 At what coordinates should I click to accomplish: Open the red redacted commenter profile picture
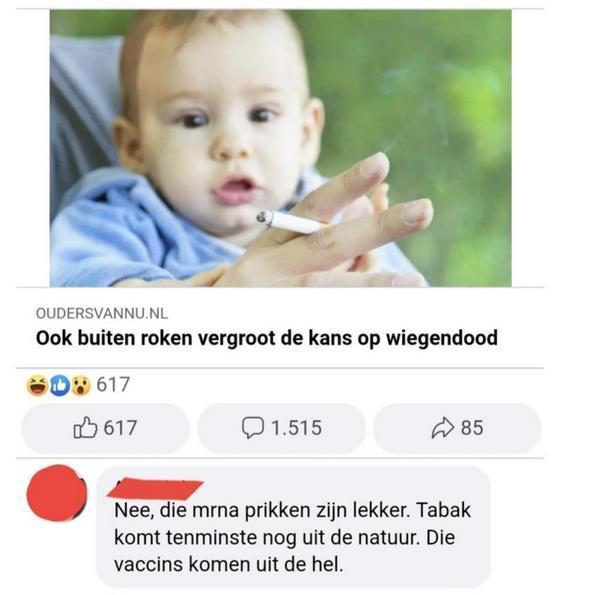[57, 493]
